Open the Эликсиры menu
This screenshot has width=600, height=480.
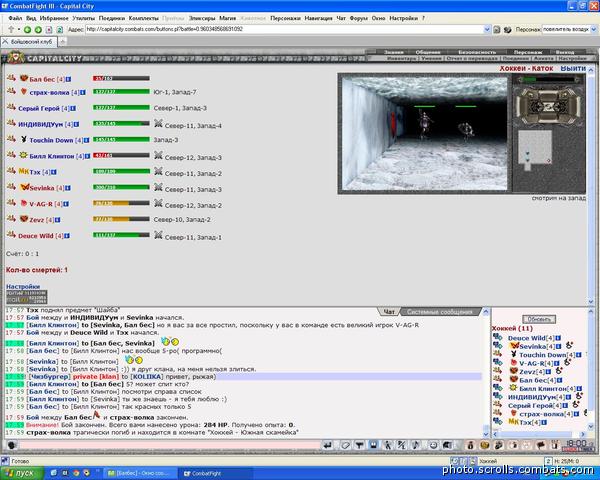tap(202, 18)
